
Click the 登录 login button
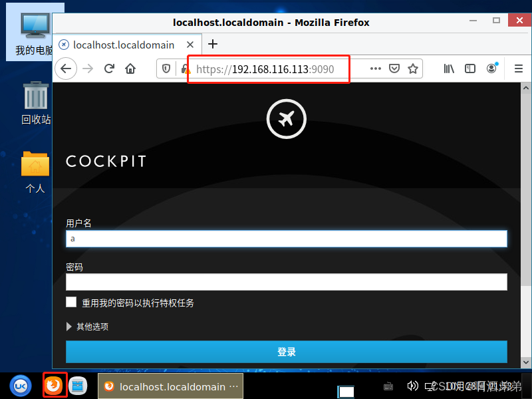287,352
